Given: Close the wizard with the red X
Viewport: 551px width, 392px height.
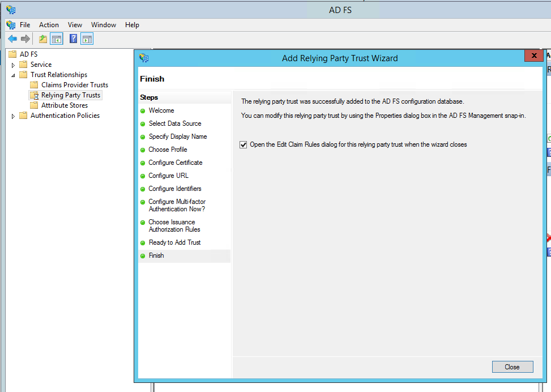Looking at the screenshot, I should click(x=534, y=56).
